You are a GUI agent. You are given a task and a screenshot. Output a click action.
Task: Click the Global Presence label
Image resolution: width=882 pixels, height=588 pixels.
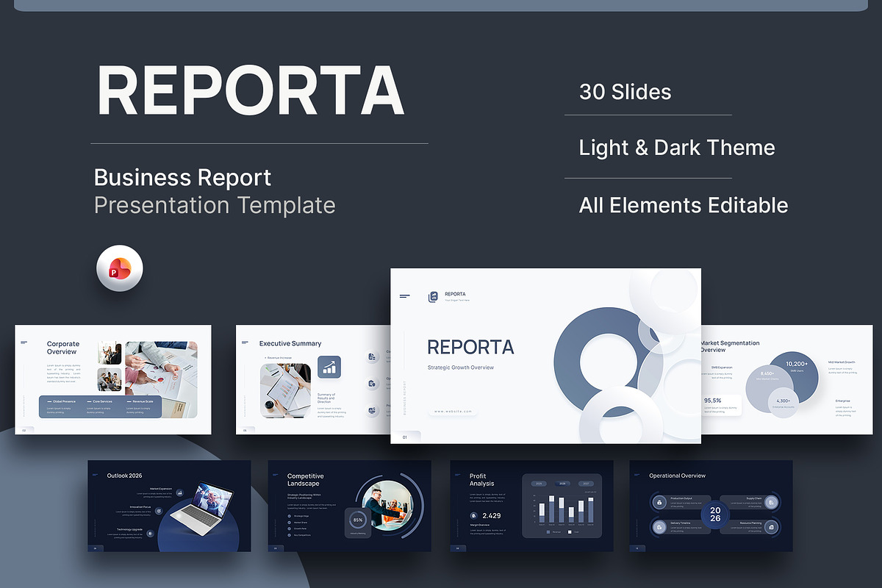(64, 401)
